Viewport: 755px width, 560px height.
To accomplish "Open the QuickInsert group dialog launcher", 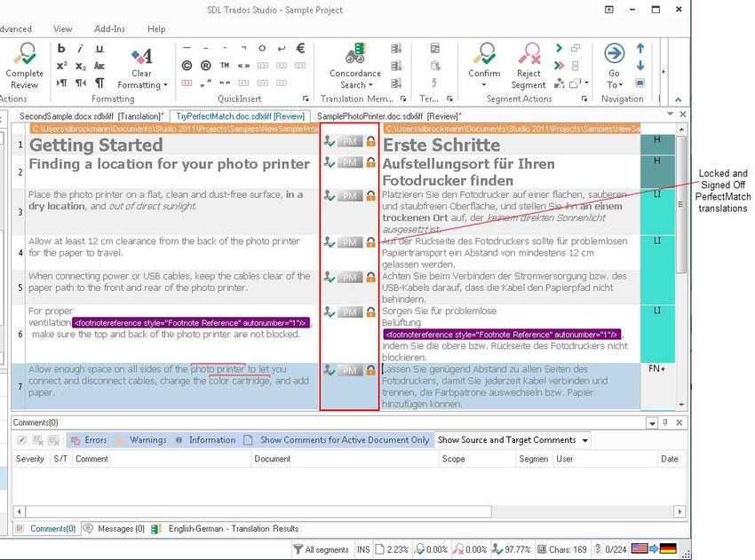I will point(306,99).
